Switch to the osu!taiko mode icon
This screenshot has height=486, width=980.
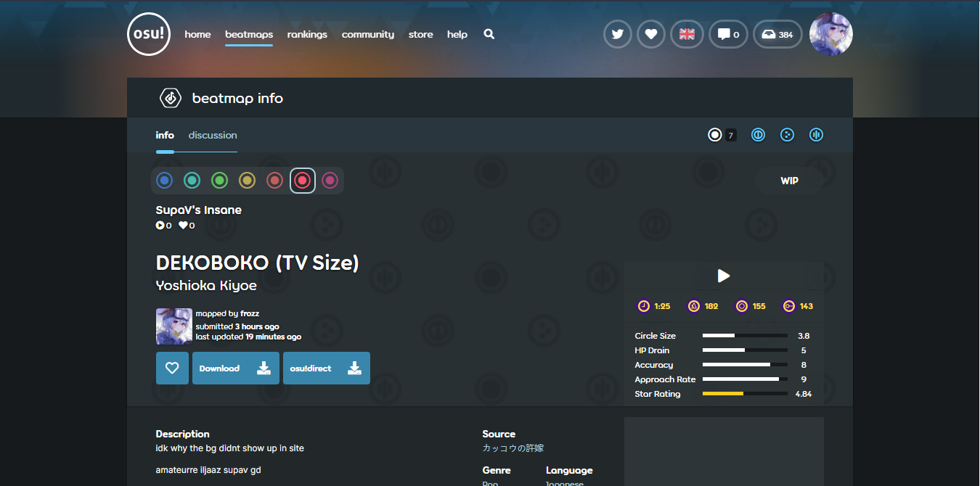758,134
